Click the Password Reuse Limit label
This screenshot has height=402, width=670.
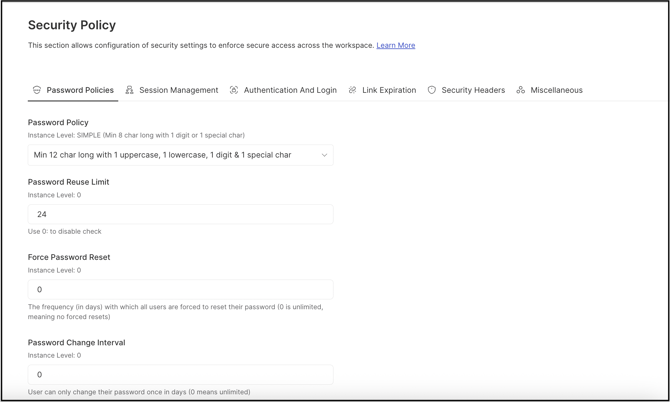tap(68, 182)
